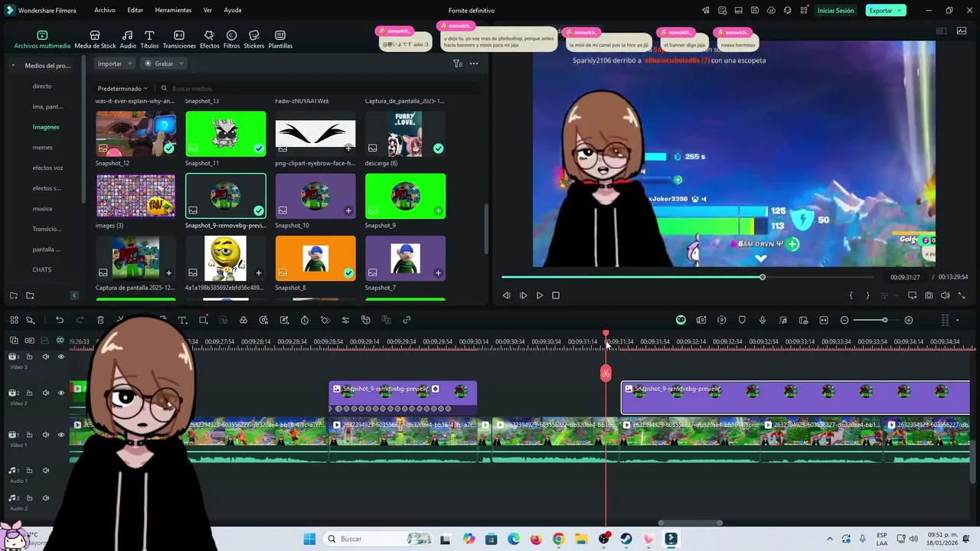Click the timeline zoom-out minus icon
Screen dimensions: 980x551
844,320
